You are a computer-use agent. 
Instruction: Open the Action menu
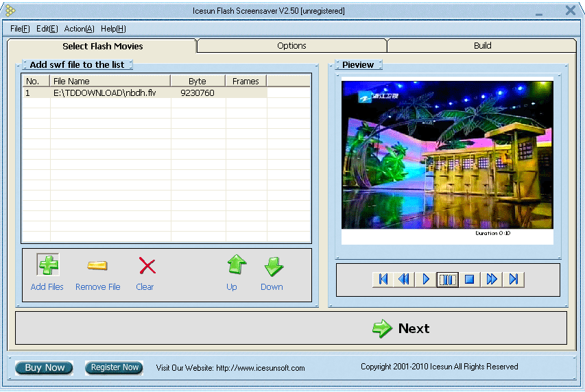79,29
